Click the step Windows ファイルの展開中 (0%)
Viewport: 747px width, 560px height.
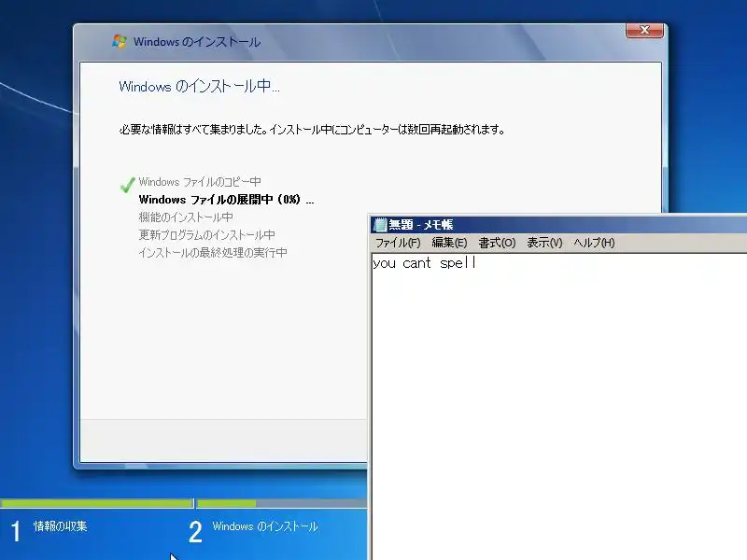point(226,200)
